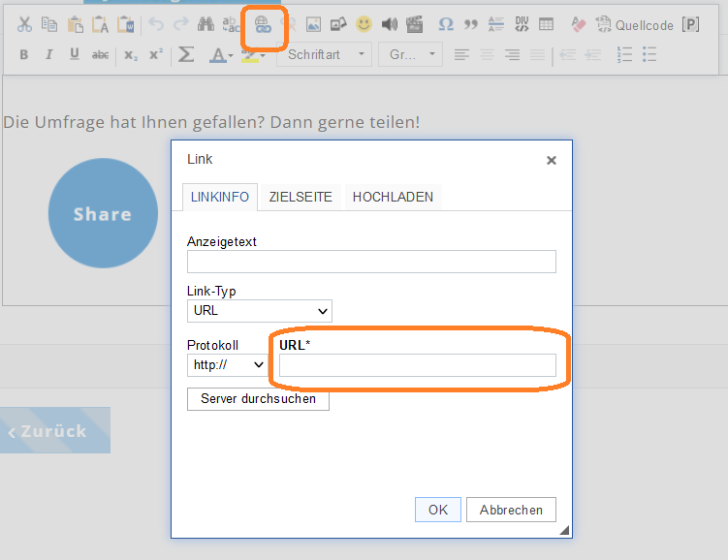728x560 pixels.
Task: Click the Anzeigetext input field
Action: [x=371, y=262]
